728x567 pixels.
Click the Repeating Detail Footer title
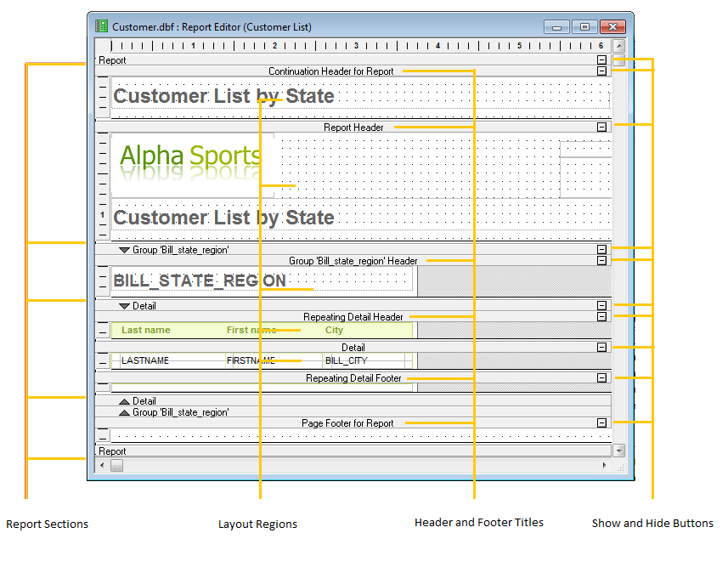click(353, 378)
